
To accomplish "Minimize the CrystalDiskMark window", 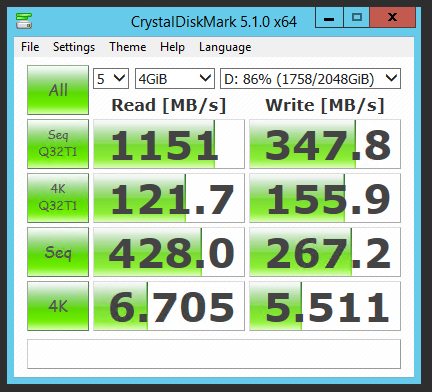I will point(329,17).
